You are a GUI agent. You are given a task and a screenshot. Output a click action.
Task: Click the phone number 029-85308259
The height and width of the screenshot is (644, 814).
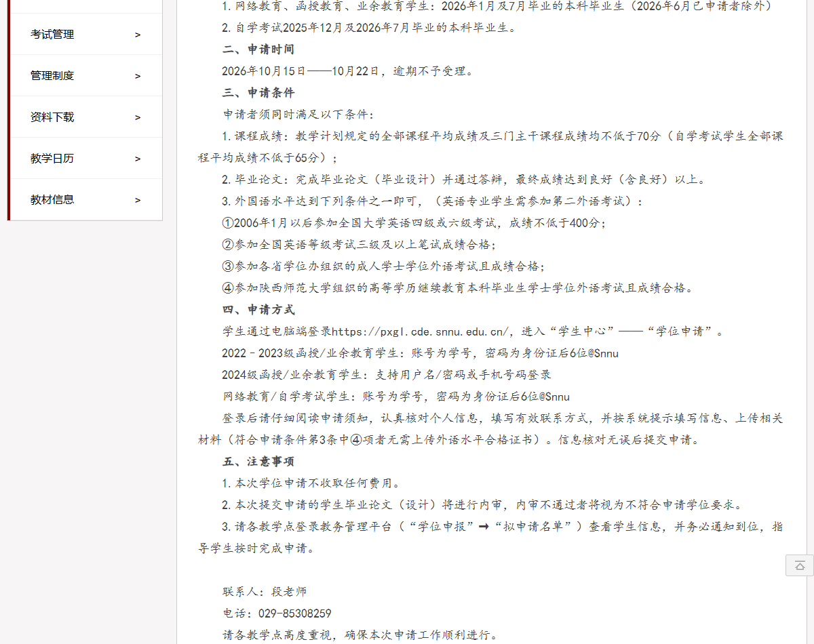point(295,613)
